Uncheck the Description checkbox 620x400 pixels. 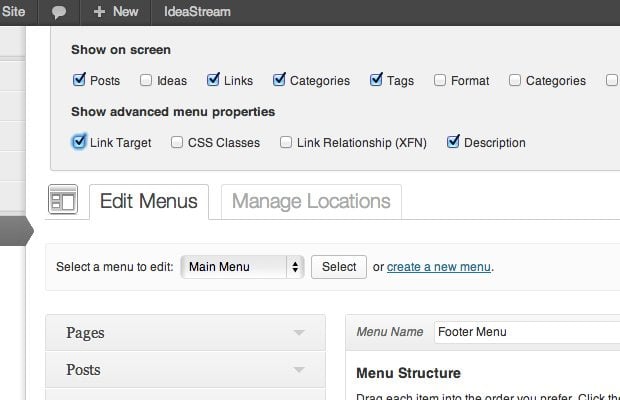453,142
